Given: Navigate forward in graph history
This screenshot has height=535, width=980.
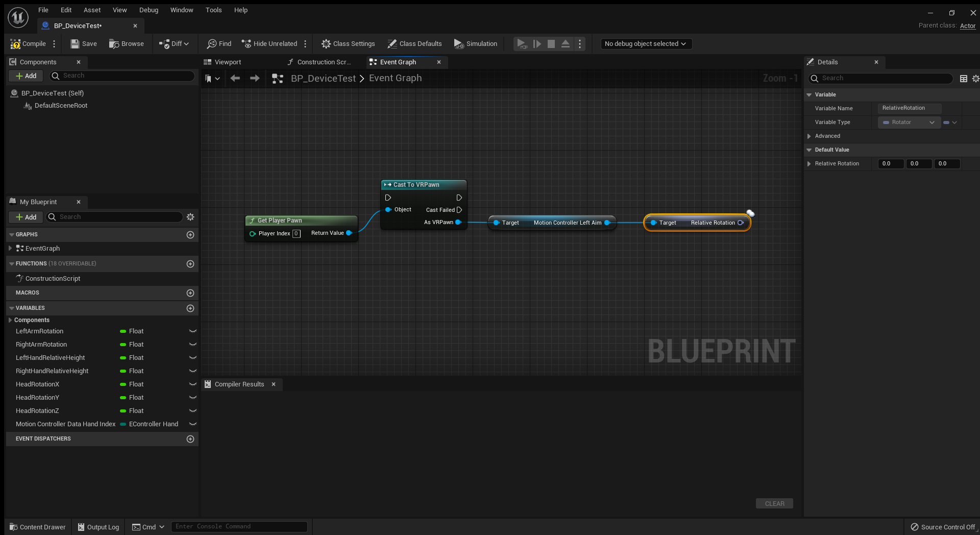Looking at the screenshot, I should coord(255,78).
